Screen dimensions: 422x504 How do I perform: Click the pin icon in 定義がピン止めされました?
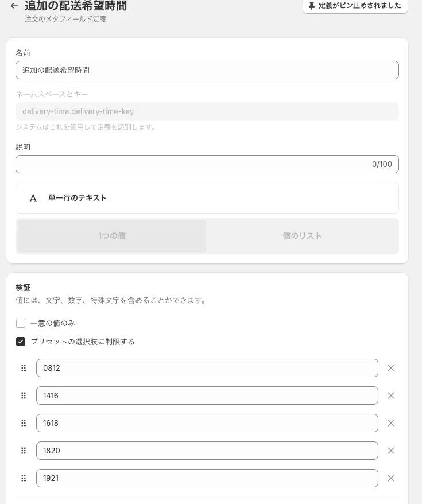312,6
